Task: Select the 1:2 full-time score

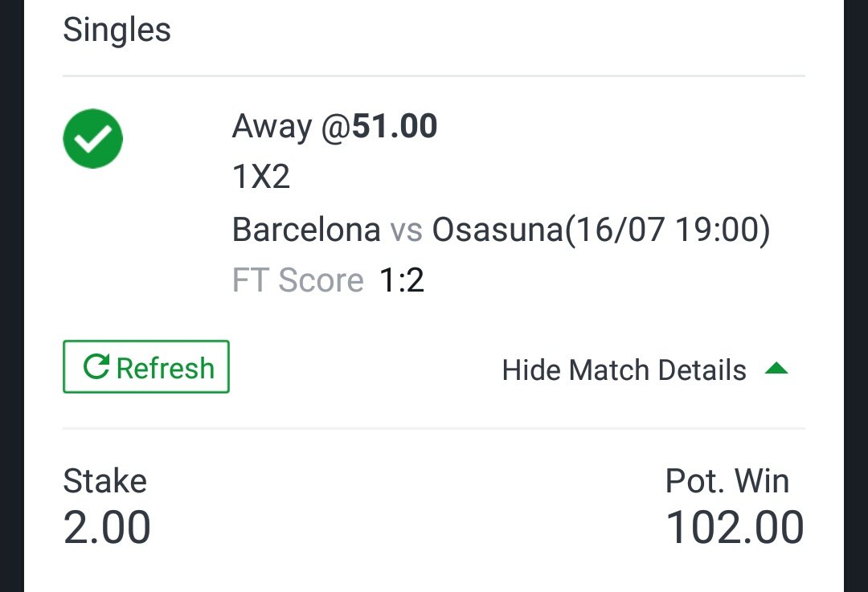Action: (x=401, y=280)
